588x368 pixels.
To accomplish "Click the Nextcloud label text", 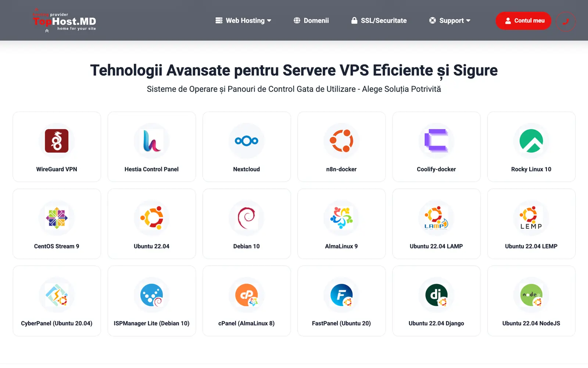I will pyautogui.click(x=247, y=169).
